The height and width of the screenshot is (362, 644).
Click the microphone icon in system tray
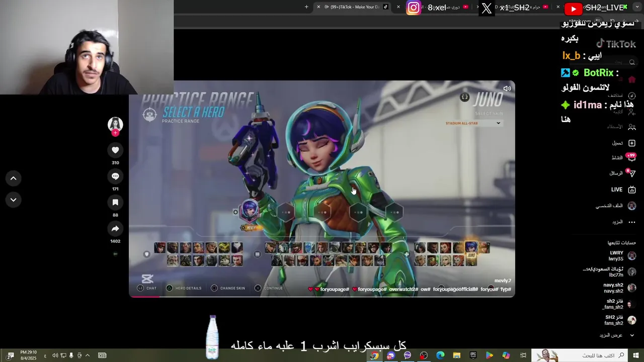[71, 355]
